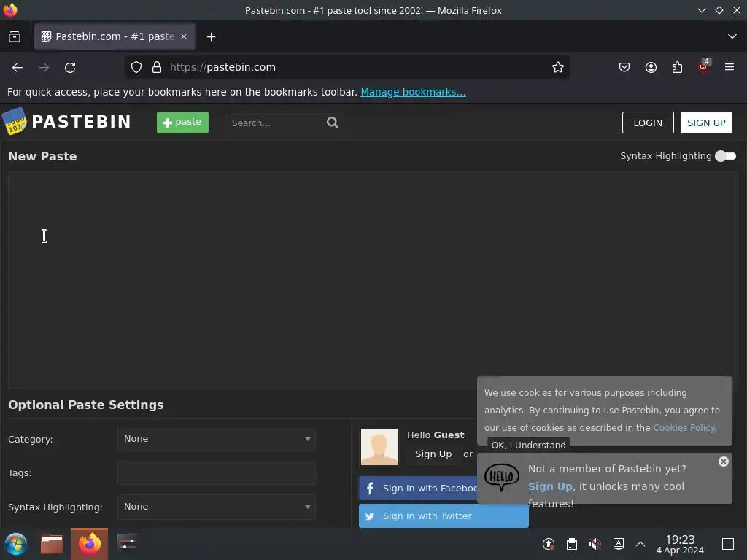Click the muted volume tray icon
This screenshot has width=747, height=560.
(x=595, y=544)
